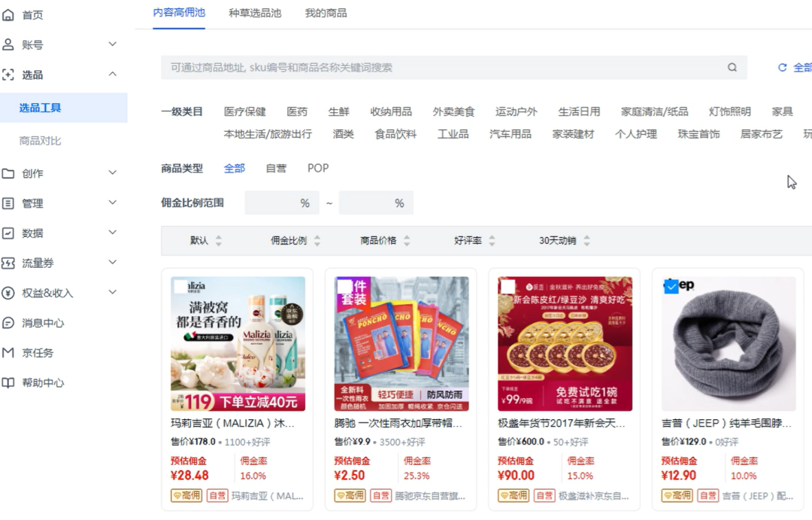Screen dimensions: 812x520
Task: Click 高佣 badge on 极盏 product
Action: pos(514,496)
